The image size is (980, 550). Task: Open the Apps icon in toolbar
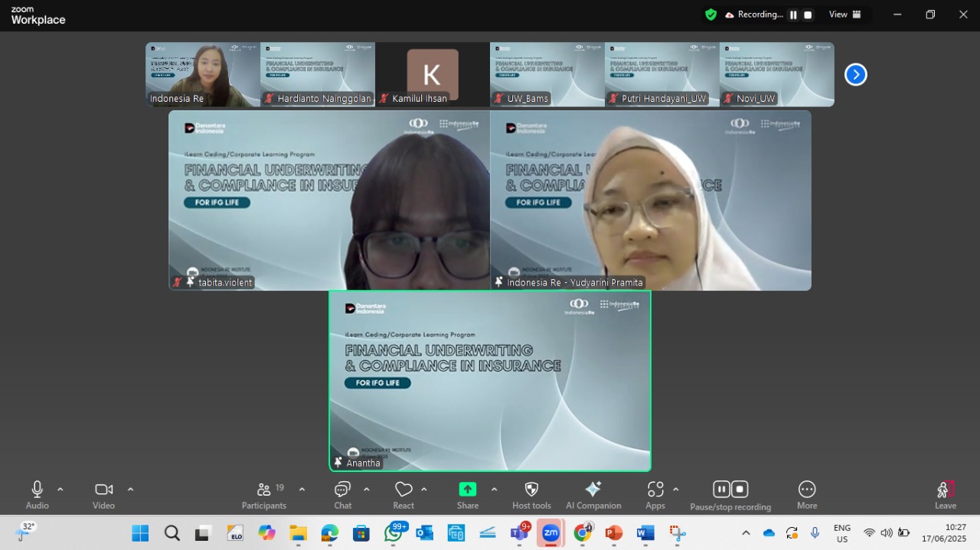click(x=655, y=490)
